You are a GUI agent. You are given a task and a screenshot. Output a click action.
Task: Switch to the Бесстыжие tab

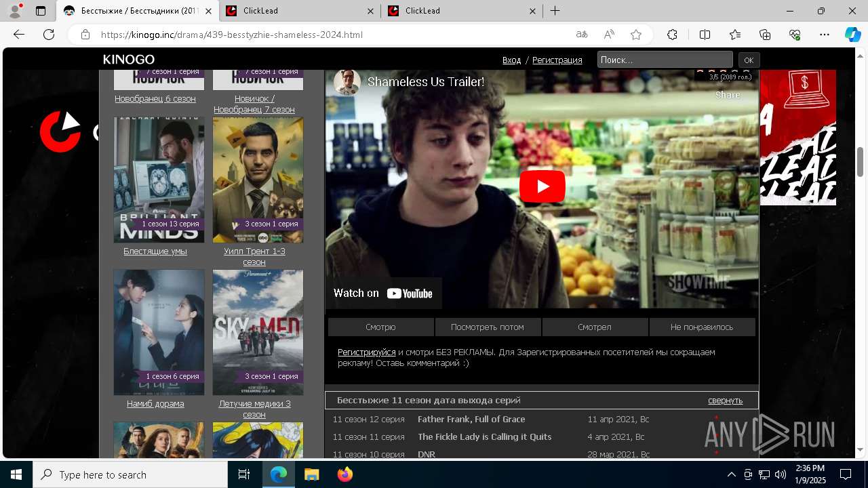tap(139, 11)
